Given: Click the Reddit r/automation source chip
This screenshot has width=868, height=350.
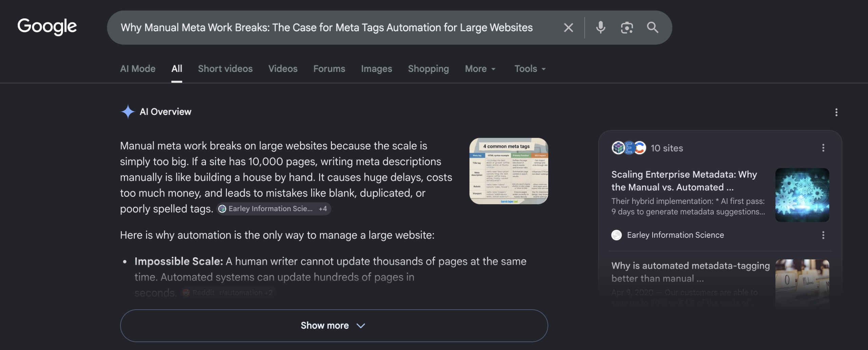Looking at the screenshot, I should pos(228,292).
